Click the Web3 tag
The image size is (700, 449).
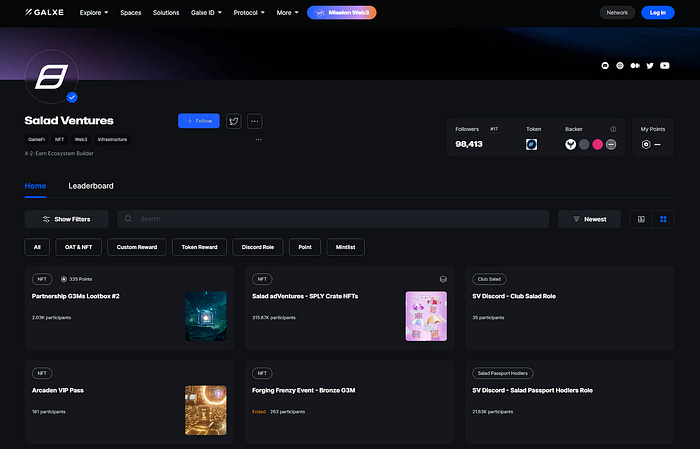81,139
